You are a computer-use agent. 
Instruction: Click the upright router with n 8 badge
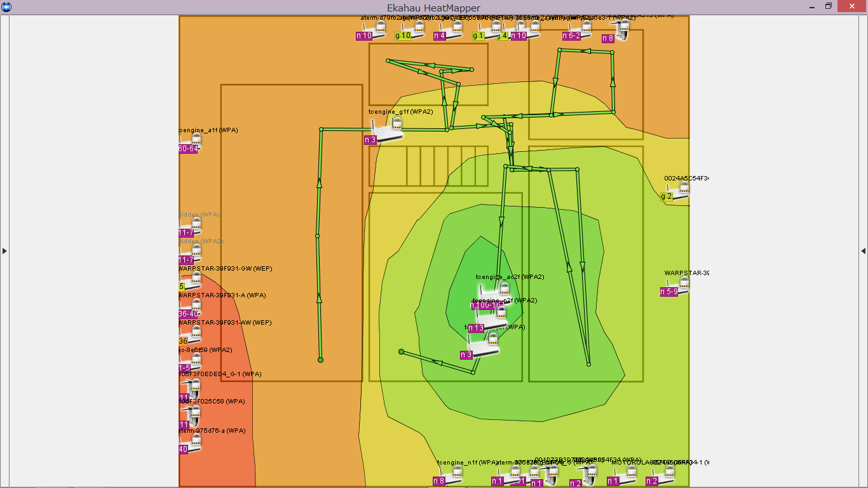620,30
